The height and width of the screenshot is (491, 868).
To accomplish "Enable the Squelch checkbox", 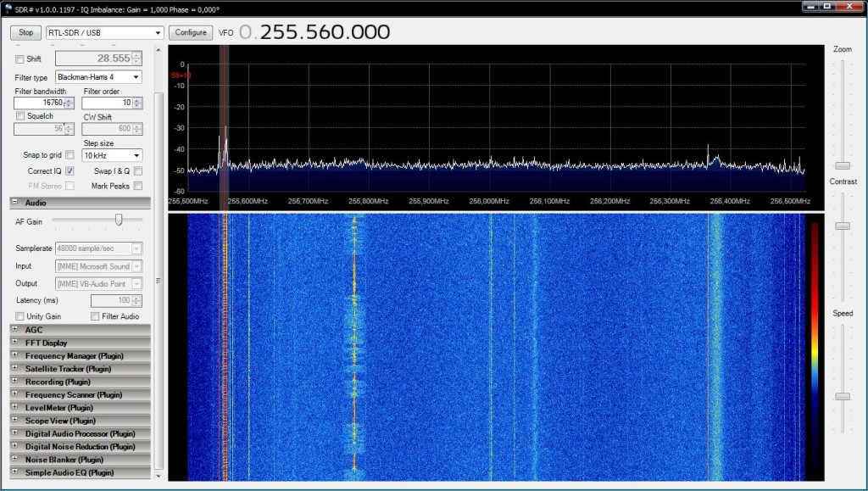I will pos(19,115).
